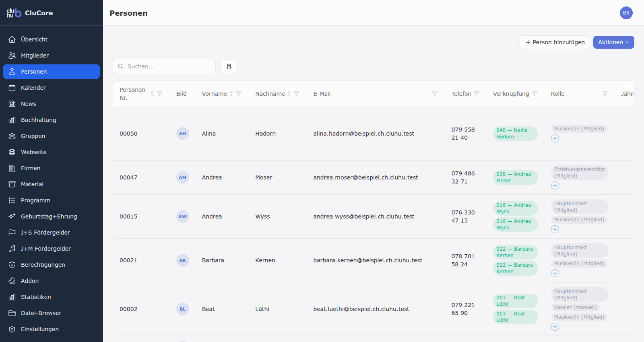Sort by Personen-Nr. column arrows
The height and width of the screenshot is (342, 644).
point(152,94)
